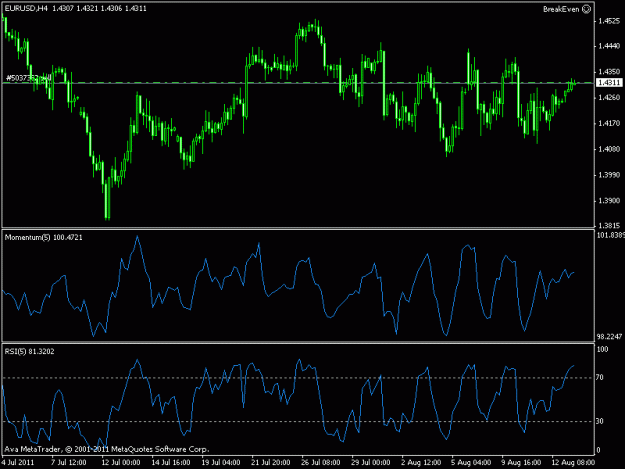Click the 5 Aug 04:00 time label

[x=471, y=462]
